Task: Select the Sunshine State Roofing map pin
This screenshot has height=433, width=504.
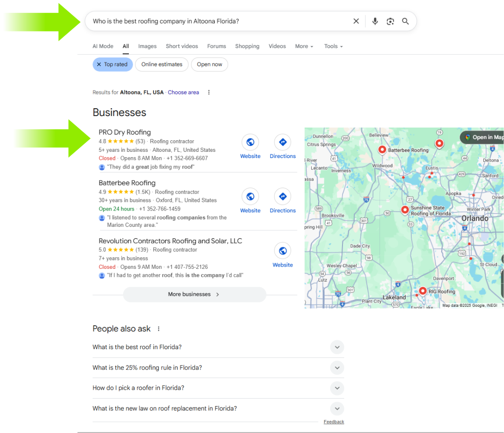Action: coord(405,210)
